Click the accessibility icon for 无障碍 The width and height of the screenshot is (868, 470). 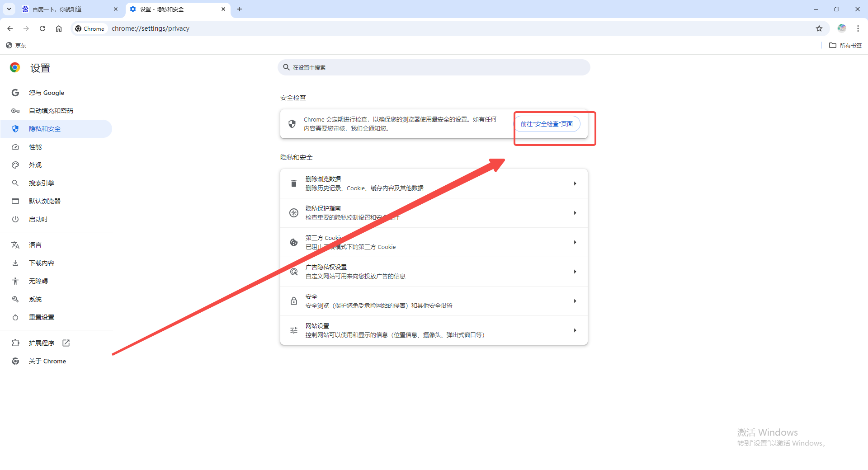(15, 281)
